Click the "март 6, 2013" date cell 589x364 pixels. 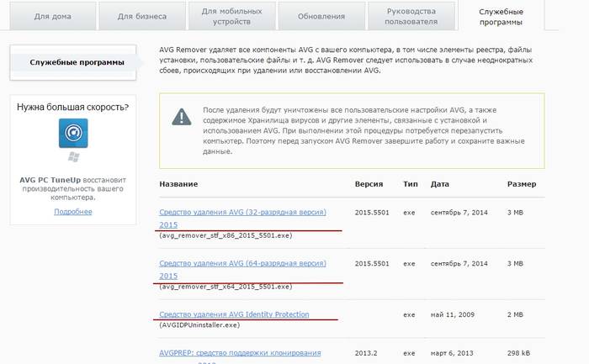click(452, 353)
